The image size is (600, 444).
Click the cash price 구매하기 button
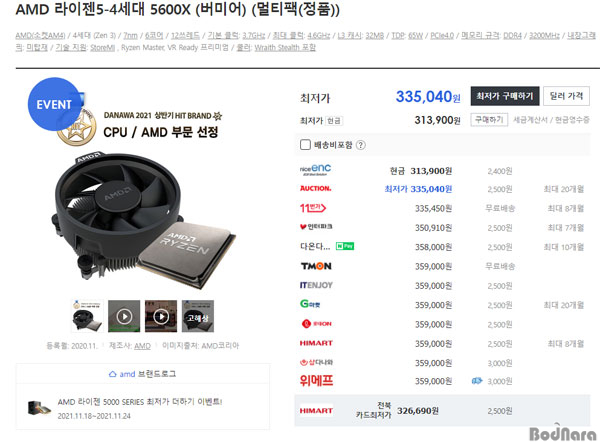click(x=489, y=120)
